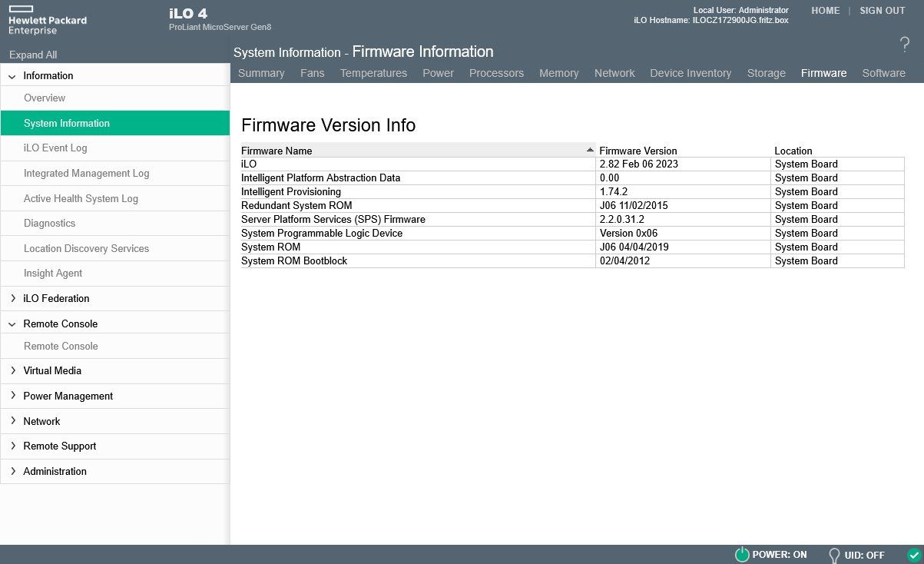The image size is (924, 564).
Task: Open the Power tab
Action: [x=438, y=73]
